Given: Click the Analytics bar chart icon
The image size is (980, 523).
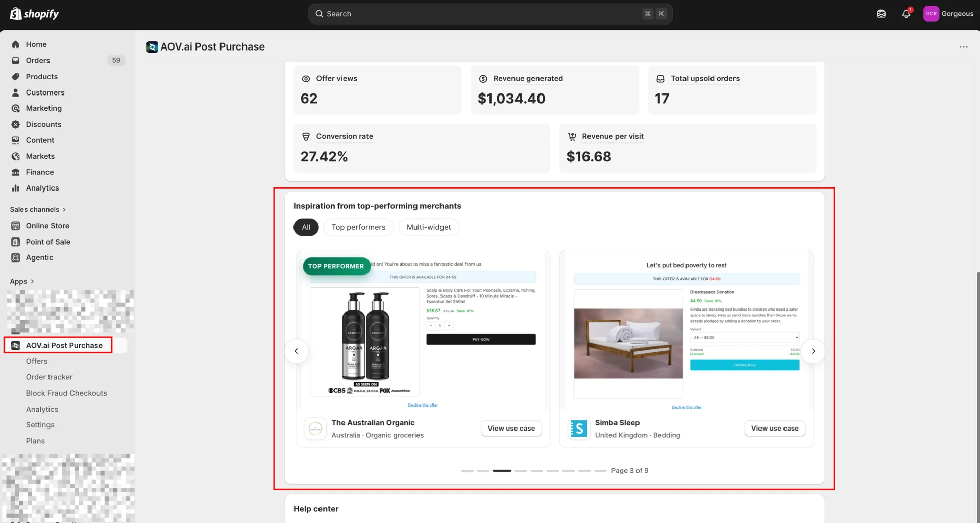Looking at the screenshot, I should click(16, 188).
